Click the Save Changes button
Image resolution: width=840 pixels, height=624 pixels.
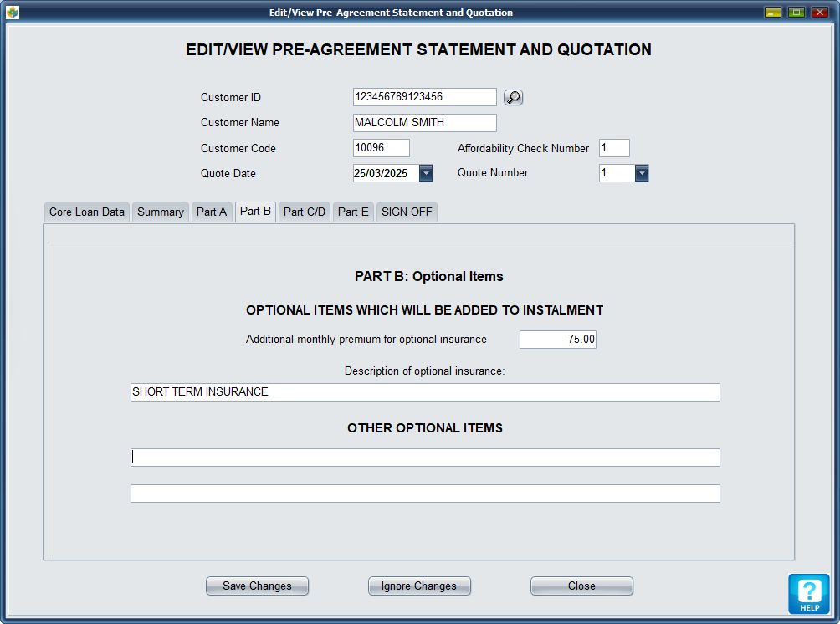[257, 586]
